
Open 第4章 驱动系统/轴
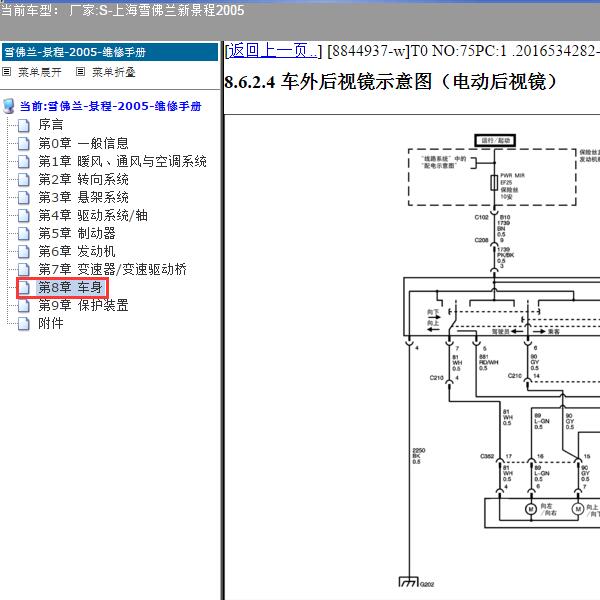point(93,215)
